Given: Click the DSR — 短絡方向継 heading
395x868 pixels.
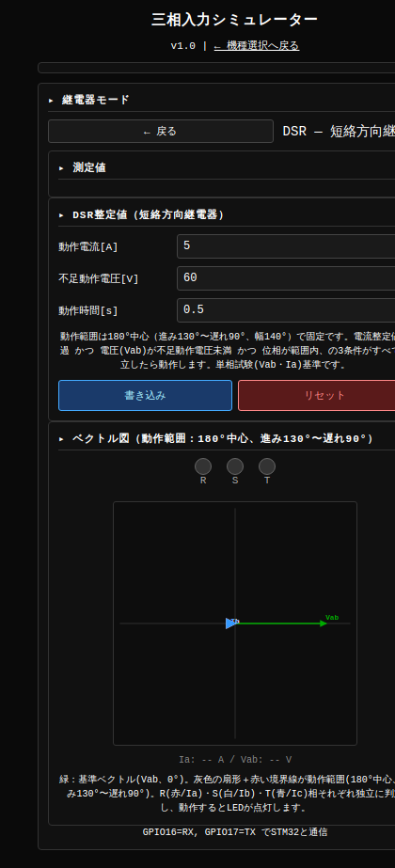Looking at the screenshot, I should 340,132.
